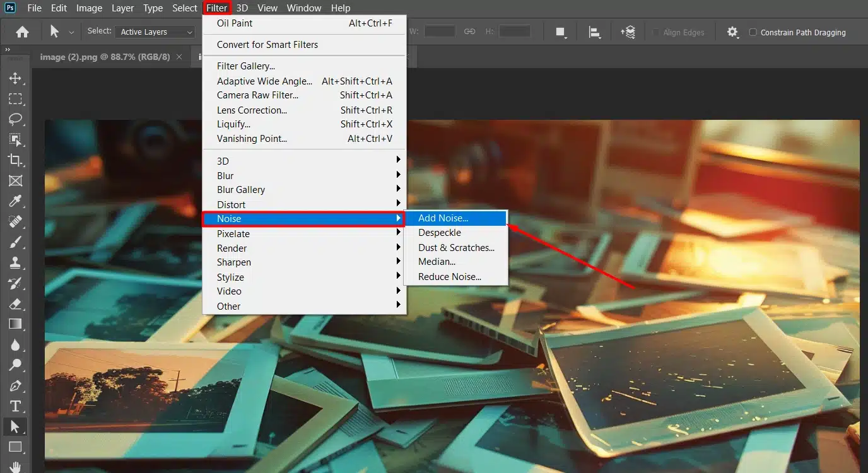
Task: Select the Gradient tool
Action: click(x=15, y=324)
